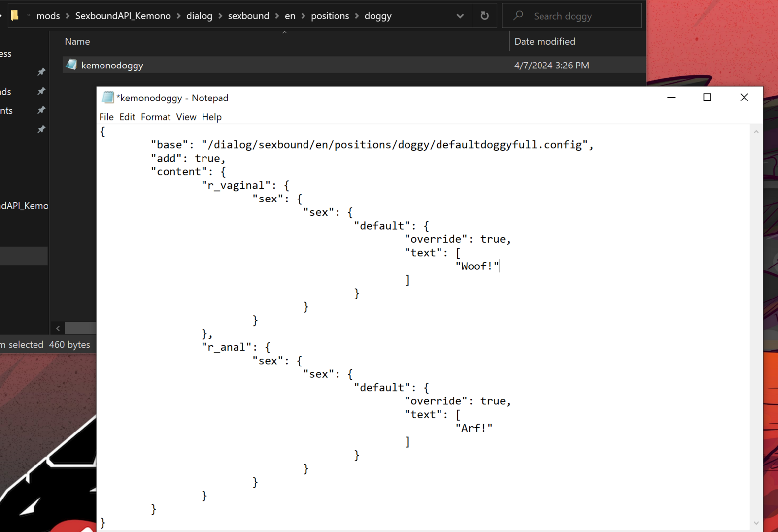Open the Help menu in Notepad
778x532 pixels.
[212, 117]
